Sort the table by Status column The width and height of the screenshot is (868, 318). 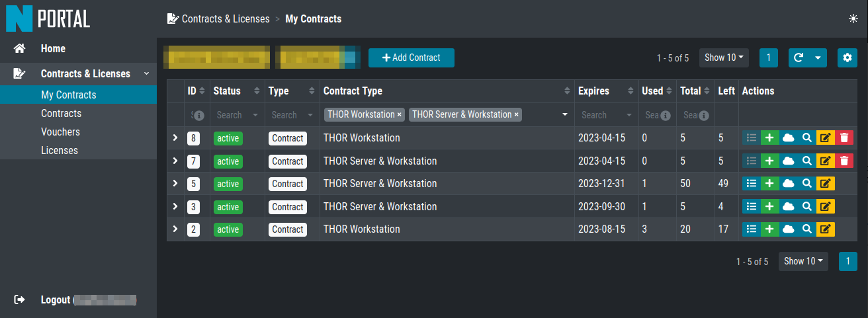238,91
